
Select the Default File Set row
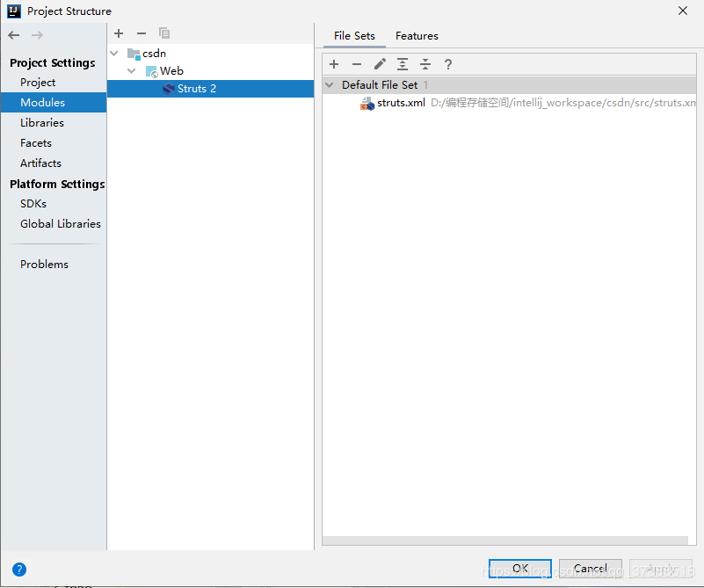click(509, 85)
